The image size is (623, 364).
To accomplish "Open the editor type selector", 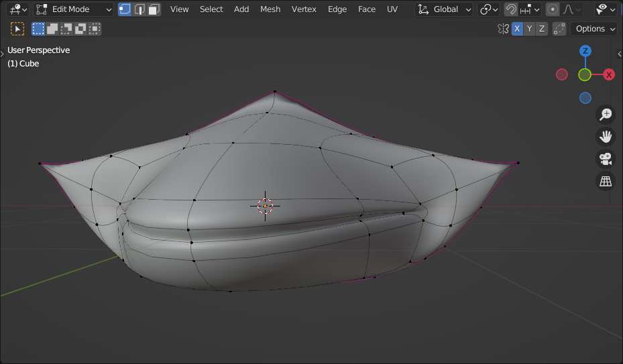I will click(18, 9).
